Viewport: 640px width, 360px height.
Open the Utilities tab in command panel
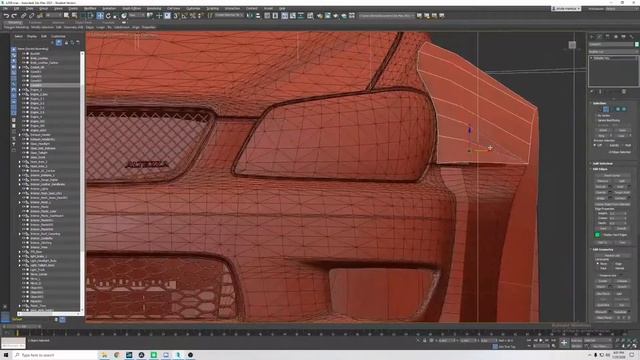tap(631, 37)
